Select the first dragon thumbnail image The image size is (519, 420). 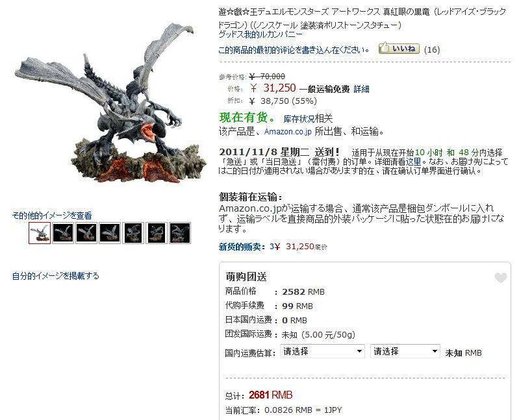click(40, 233)
